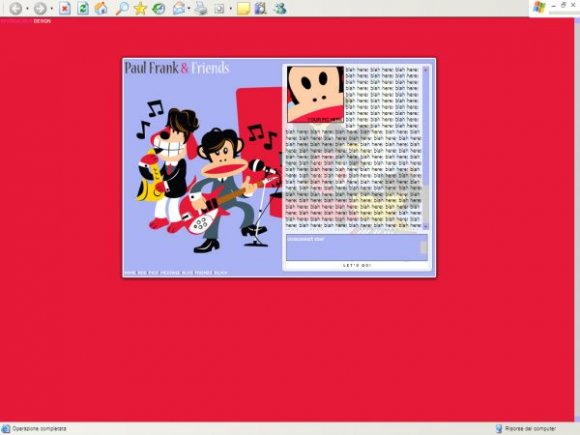Viewport: 580px width, 435px height.
Task: Expand the Mail icon dropdown arrow
Action: coord(189,9)
